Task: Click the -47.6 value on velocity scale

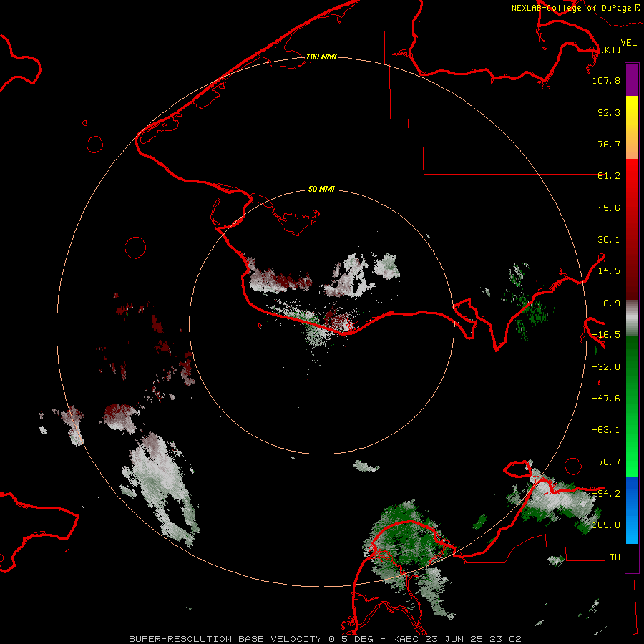Action: [x=606, y=399]
